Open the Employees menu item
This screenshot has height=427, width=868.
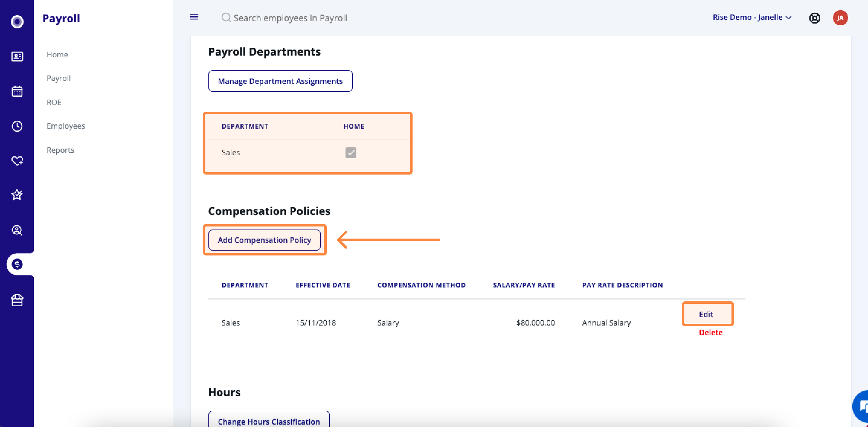[x=66, y=126]
